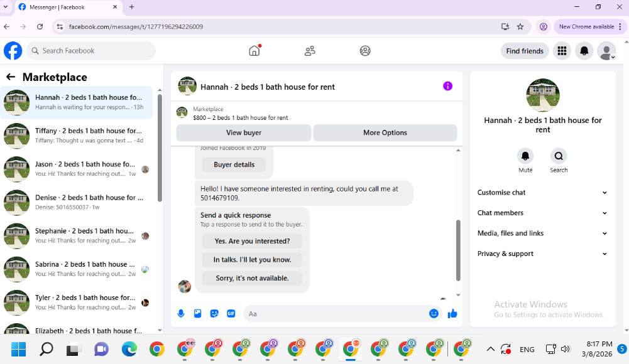
Task: Open listing '$800 – 2 beds 1 bath house for rent'
Action: click(x=240, y=118)
